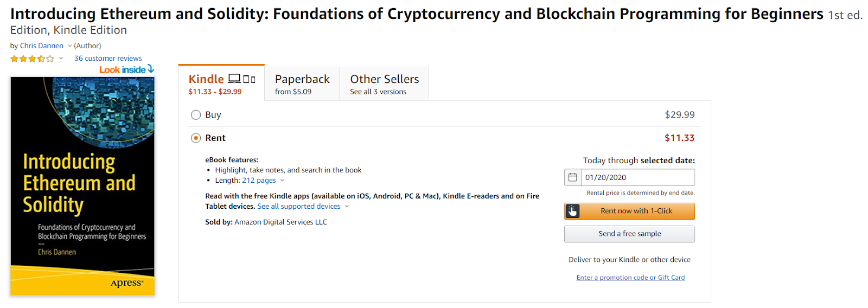Click the rental end date input field
This screenshot has height=308, width=868.
(x=637, y=177)
